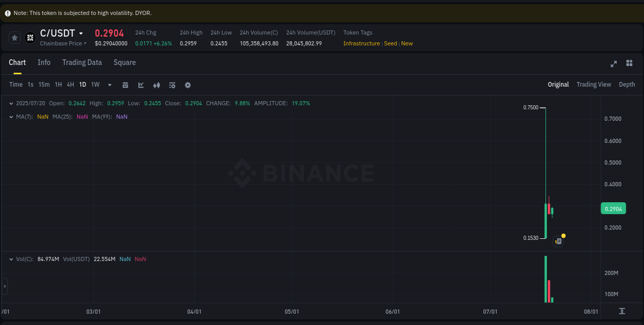Open the technical indicators icon
The height and width of the screenshot is (325, 644).
pyautogui.click(x=172, y=85)
